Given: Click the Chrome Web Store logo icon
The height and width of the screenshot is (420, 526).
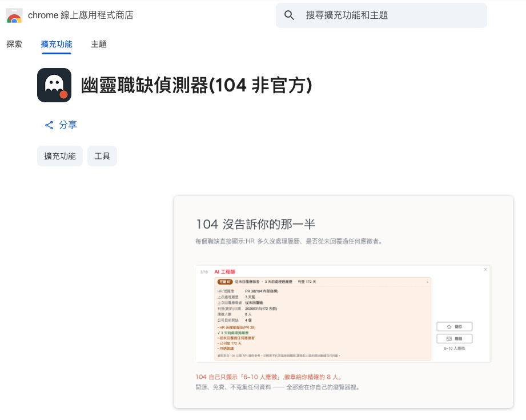Looking at the screenshot, I should 14,15.
